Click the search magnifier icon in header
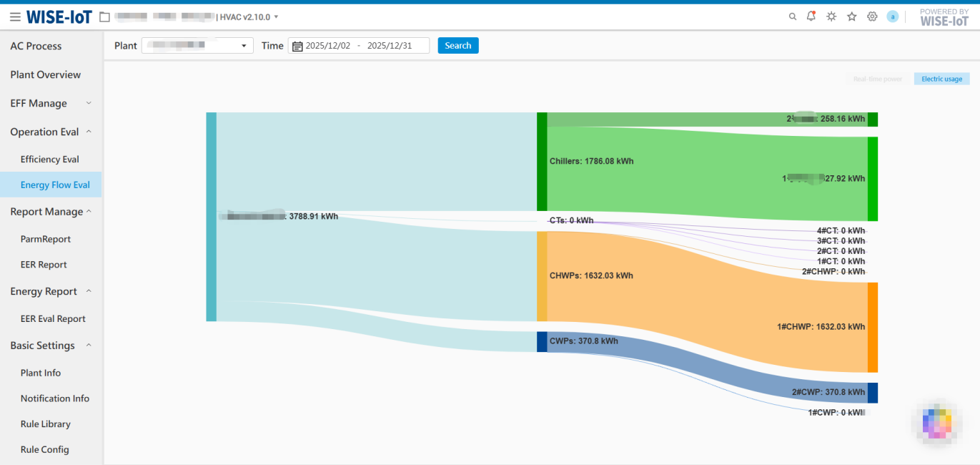 pos(793,16)
